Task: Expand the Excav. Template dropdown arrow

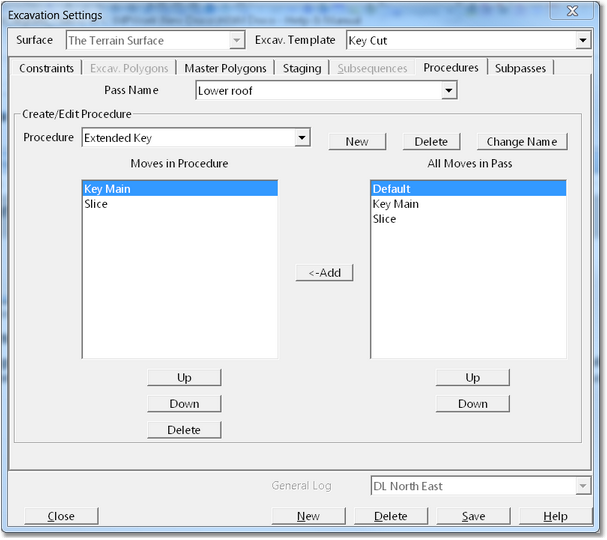Action: click(x=583, y=40)
